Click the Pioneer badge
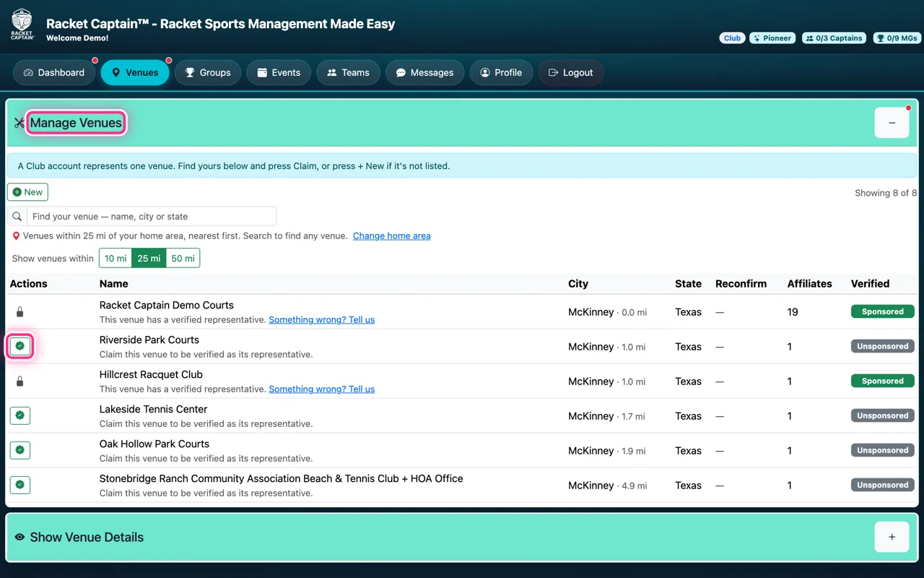Viewport: 924px width, 578px height. click(x=772, y=38)
